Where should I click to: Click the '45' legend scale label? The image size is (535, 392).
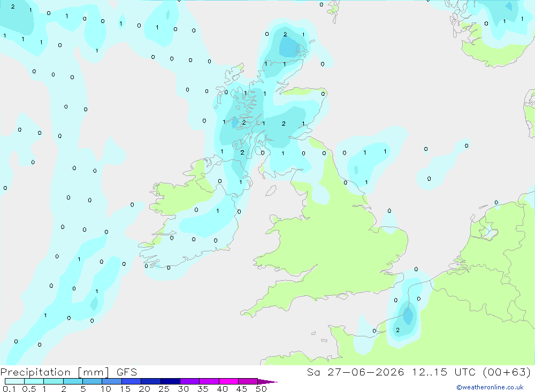(242, 389)
